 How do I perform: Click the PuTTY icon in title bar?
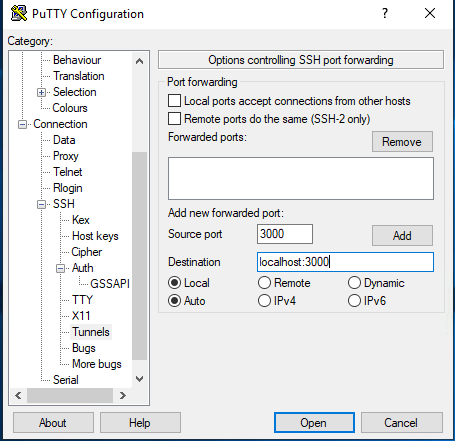19,14
